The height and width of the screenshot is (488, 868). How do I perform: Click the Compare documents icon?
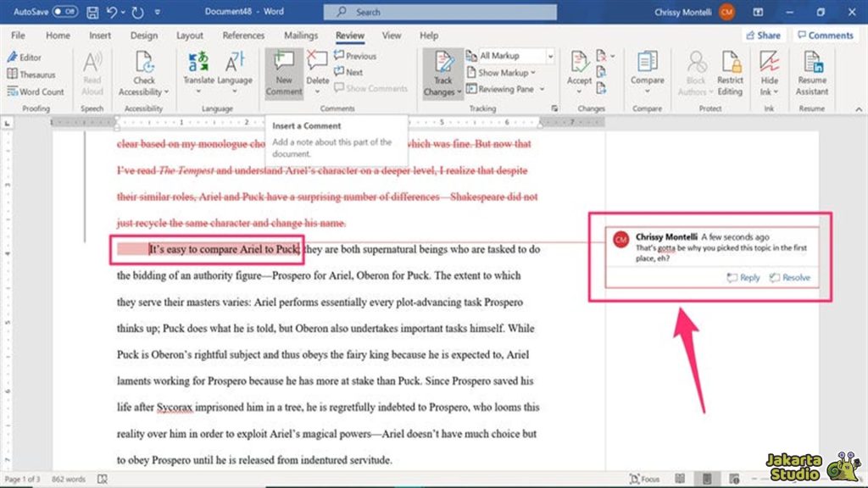click(x=647, y=66)
